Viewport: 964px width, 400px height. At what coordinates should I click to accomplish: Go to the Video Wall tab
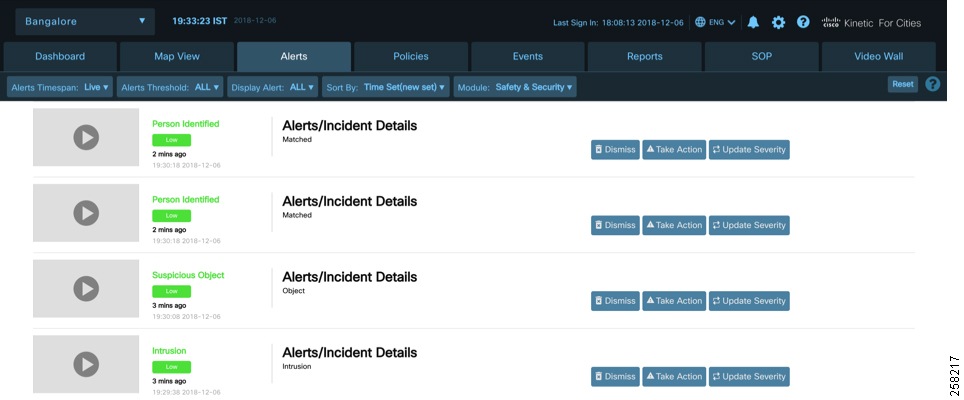(x=879, y=56)
